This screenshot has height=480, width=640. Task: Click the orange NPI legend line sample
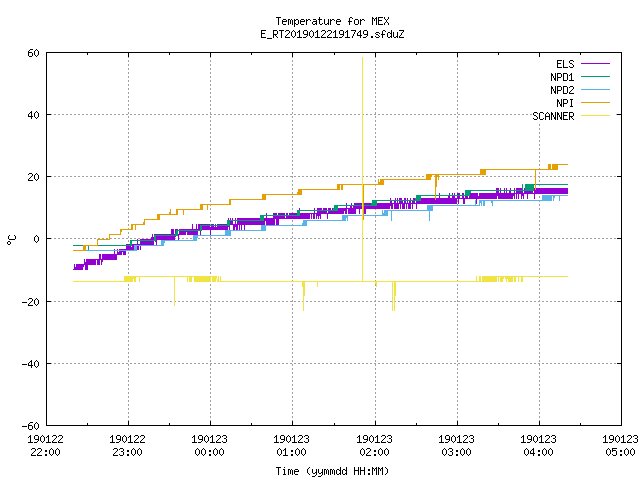595,102
